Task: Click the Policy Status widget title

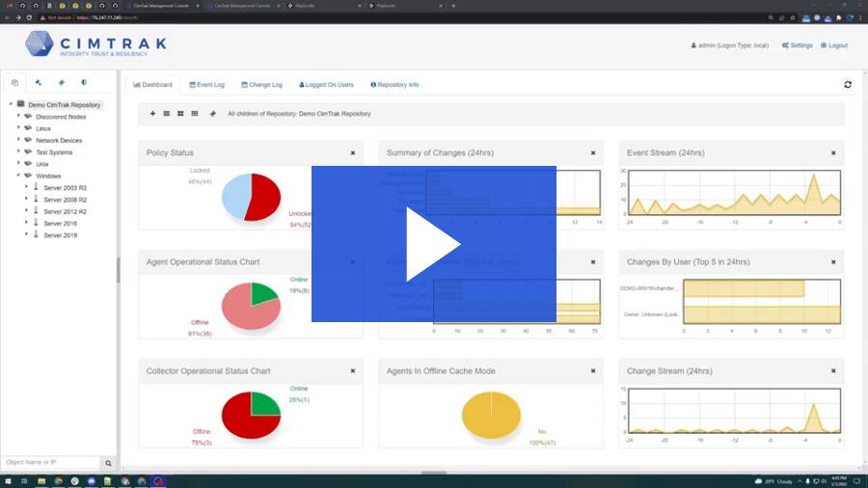Action: (170, 152)
